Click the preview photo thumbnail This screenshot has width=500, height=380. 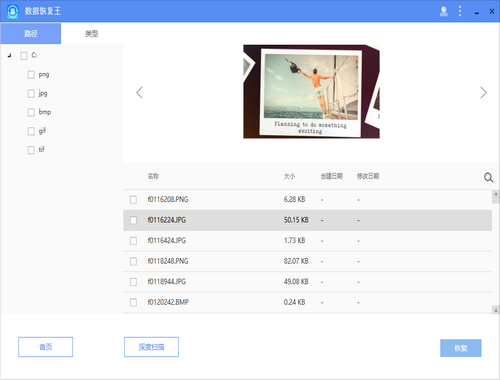(311, 92)
